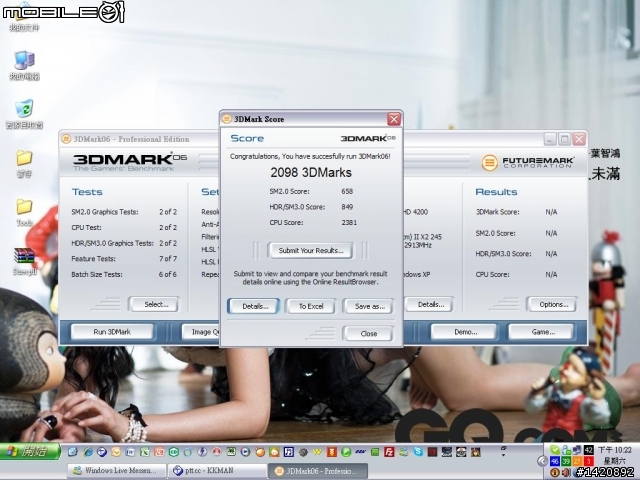Close 3DMark Score dialog with red X

coord(394,119)
